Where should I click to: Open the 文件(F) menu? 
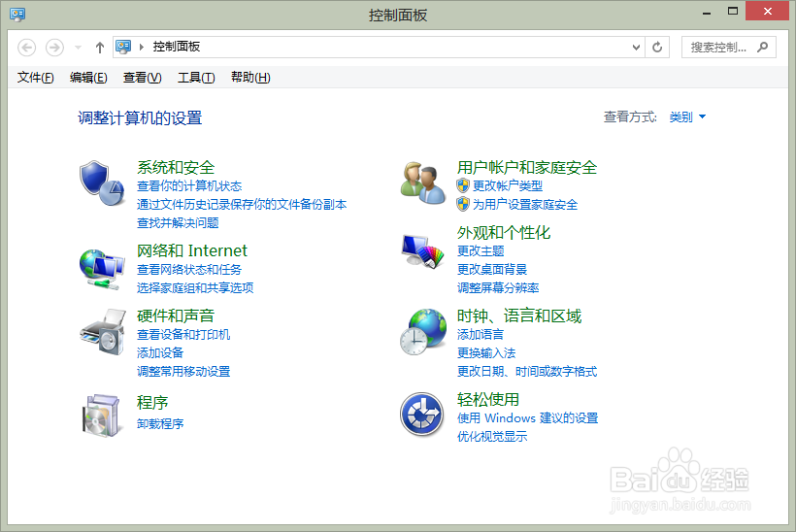(x=36, y=77)
